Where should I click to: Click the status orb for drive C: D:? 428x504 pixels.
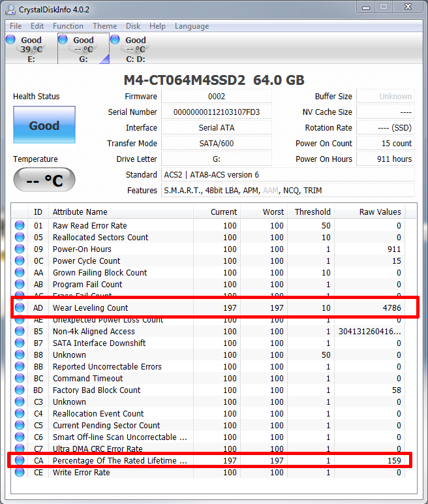115,39
